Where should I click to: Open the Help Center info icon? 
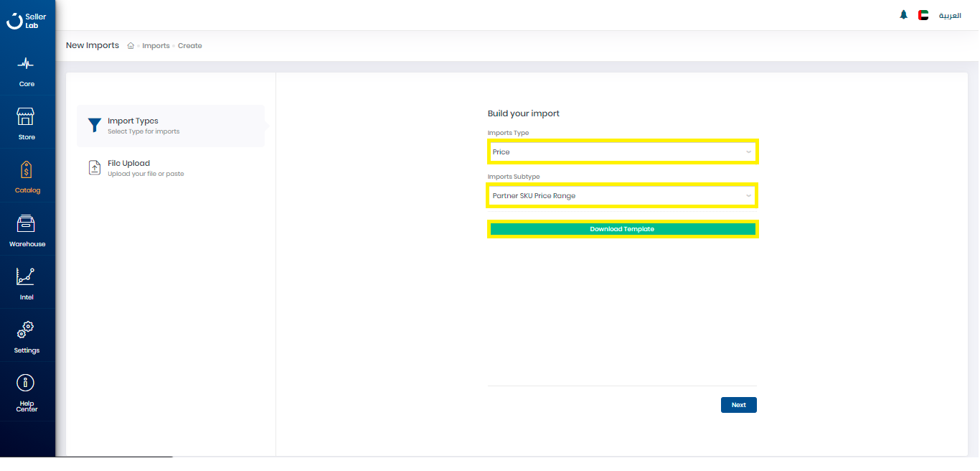(26, 383)
